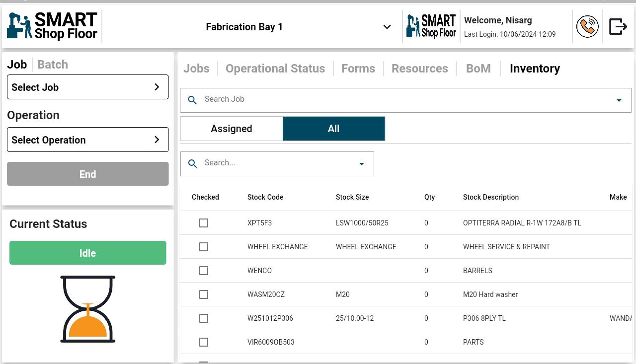This screenshot has width=636, height=364.
Task: Open the Select Operation chooser
Action: click(x=88, y=140)
